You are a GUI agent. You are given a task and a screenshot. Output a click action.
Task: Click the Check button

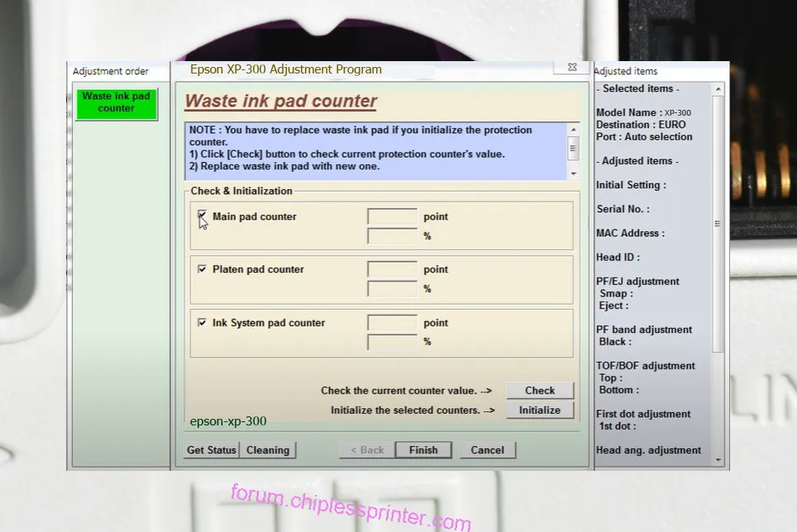(x=540, y=391)
